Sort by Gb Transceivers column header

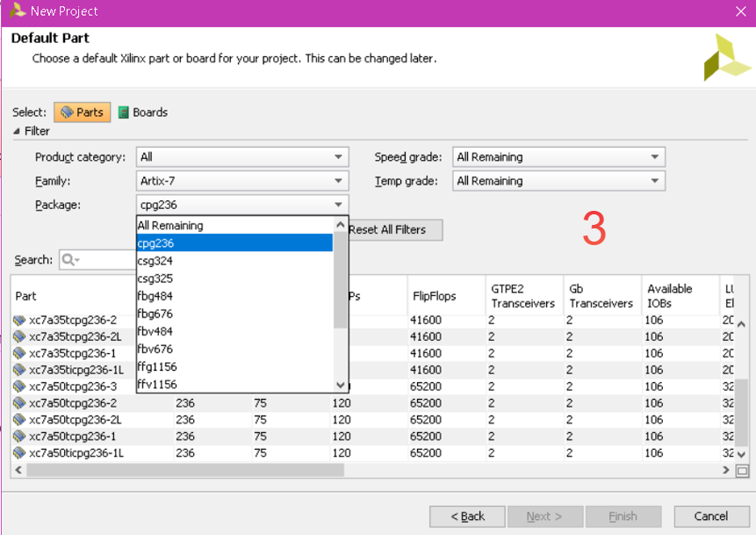(x=602, y=296)
